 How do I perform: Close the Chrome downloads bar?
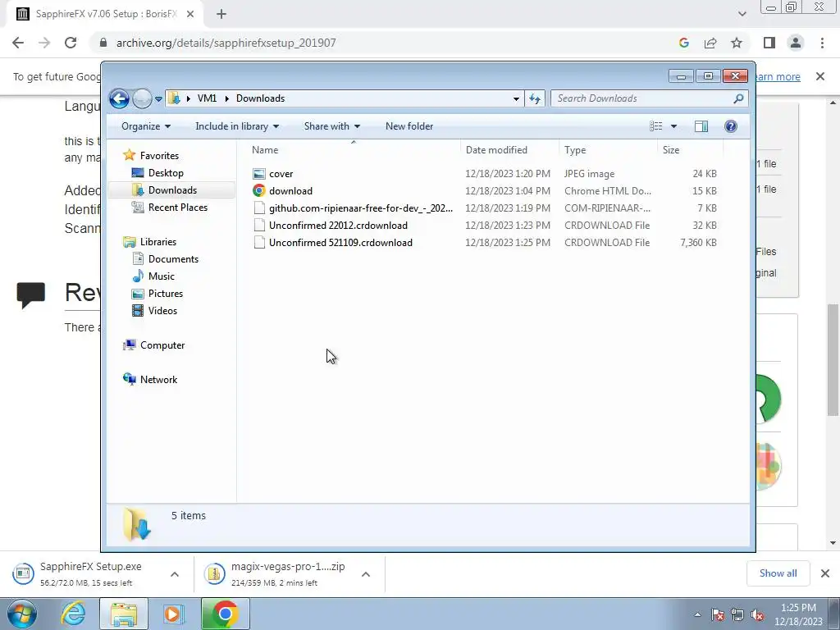825,573
